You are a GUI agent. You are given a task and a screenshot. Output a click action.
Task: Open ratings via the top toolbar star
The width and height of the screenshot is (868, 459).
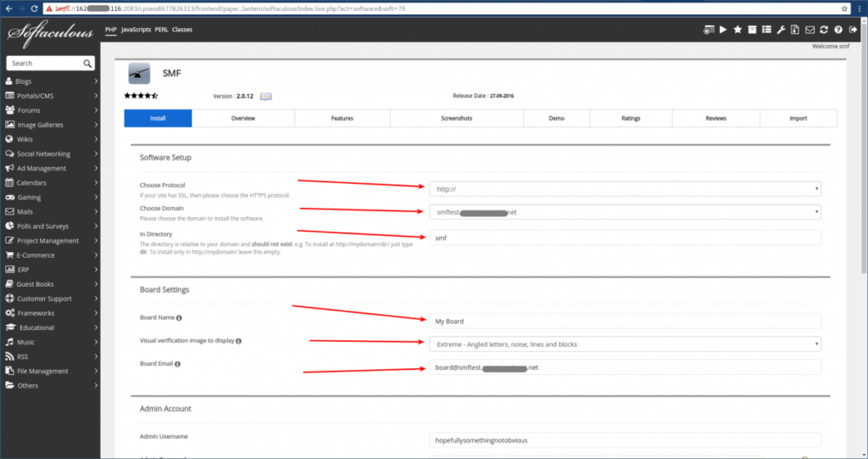737,30
